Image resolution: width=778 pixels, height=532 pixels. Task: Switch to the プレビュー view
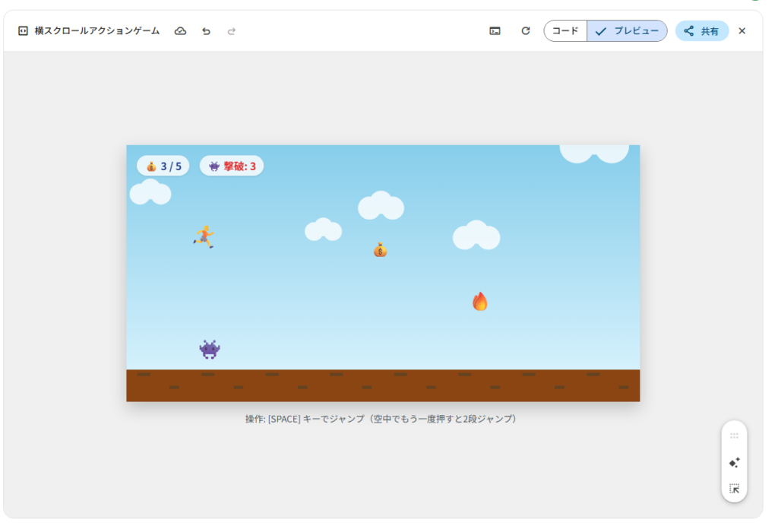point(628,31)
